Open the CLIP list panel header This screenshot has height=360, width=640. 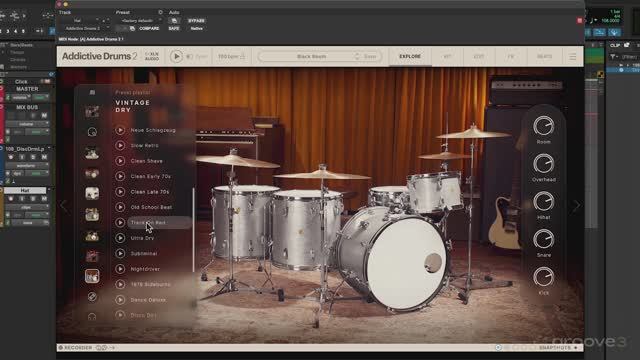pyautogui.click(x=615, y=45)
